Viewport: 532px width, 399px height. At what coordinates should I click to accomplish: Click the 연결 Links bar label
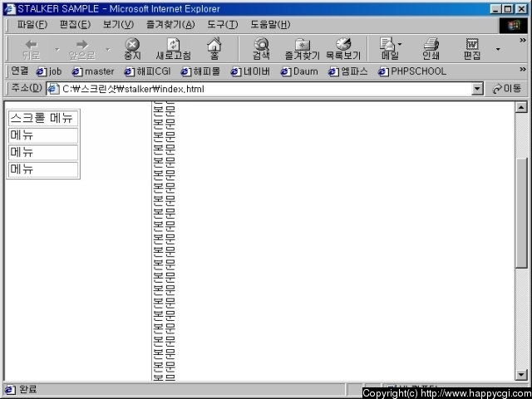[19, 71]
